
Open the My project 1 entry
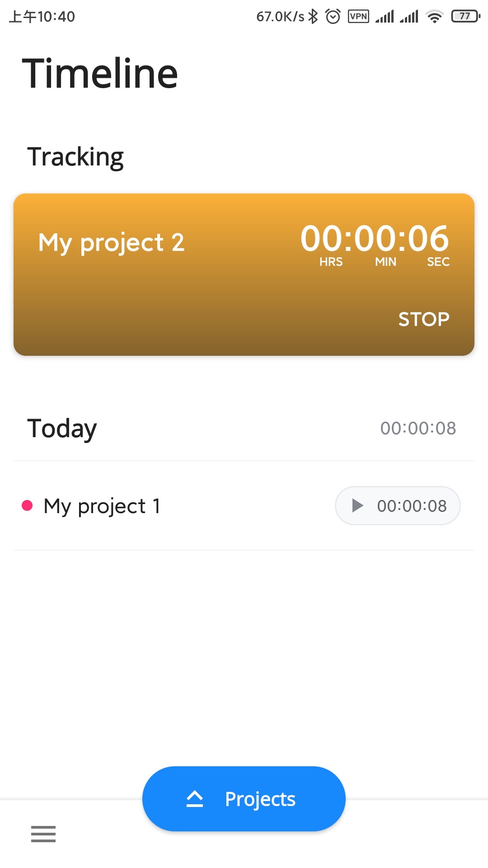102,506
